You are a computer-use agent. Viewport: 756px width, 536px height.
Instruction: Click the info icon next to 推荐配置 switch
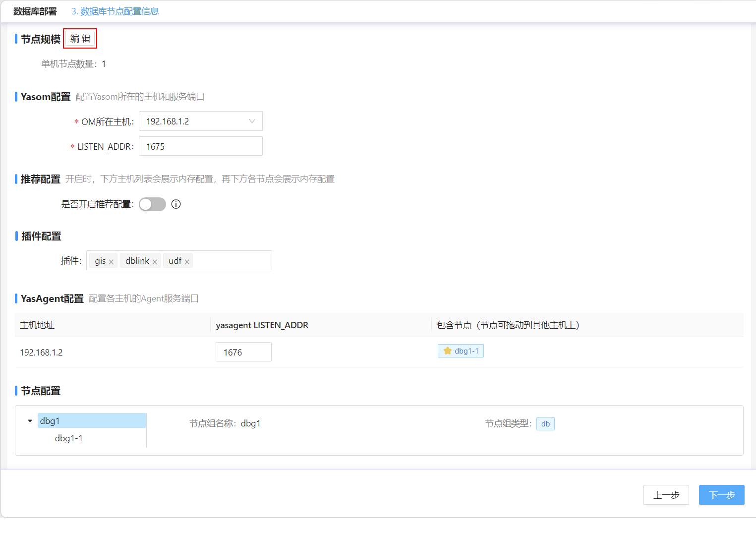176,204
